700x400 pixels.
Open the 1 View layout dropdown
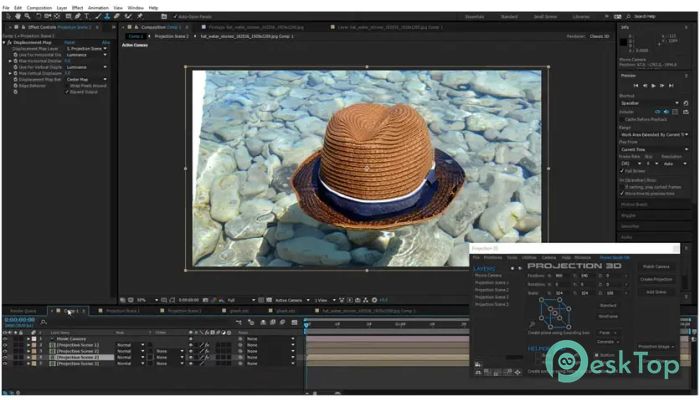pyautogui.click(x=324, y=300)
